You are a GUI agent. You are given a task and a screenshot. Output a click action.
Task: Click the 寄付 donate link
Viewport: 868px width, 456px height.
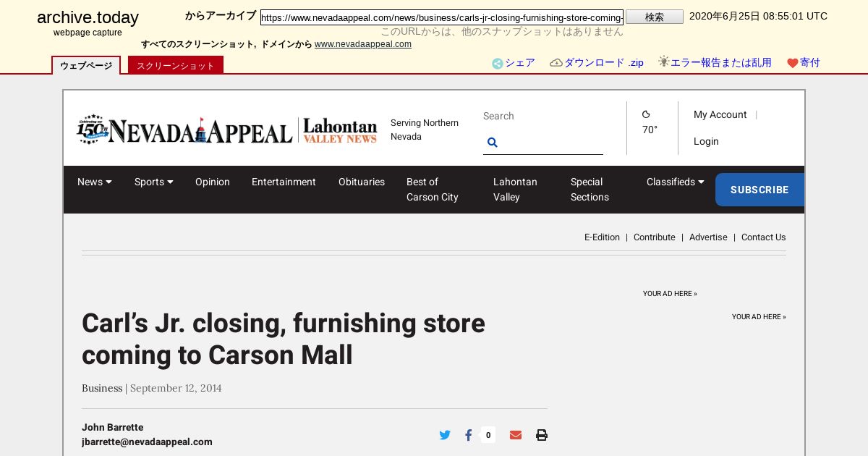click(804, 63)
